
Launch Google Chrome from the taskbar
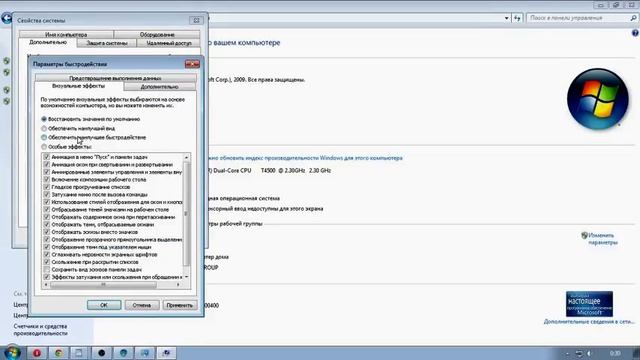58,353
